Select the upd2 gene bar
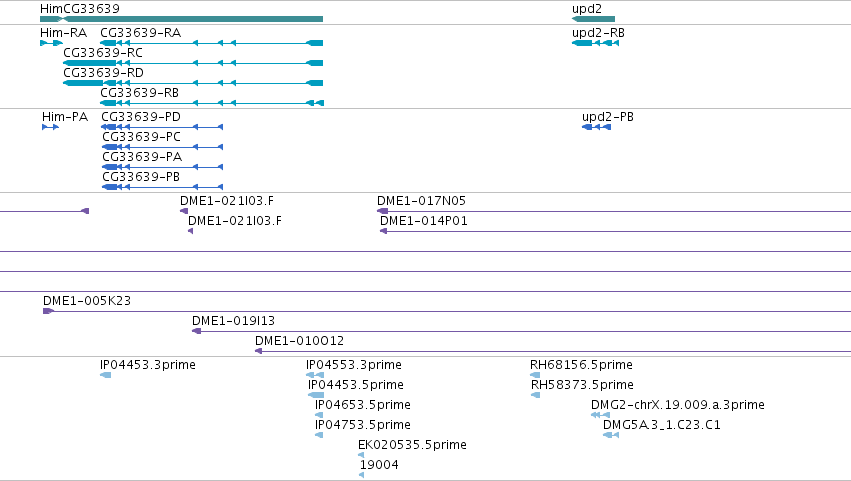Viewport: 851px width, 481px height. (593, 19)
